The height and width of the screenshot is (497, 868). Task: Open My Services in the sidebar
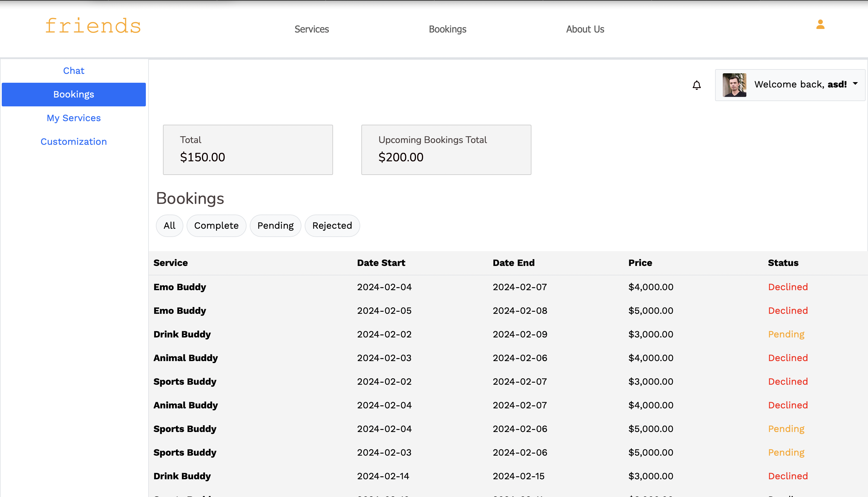tap(74, 118)
